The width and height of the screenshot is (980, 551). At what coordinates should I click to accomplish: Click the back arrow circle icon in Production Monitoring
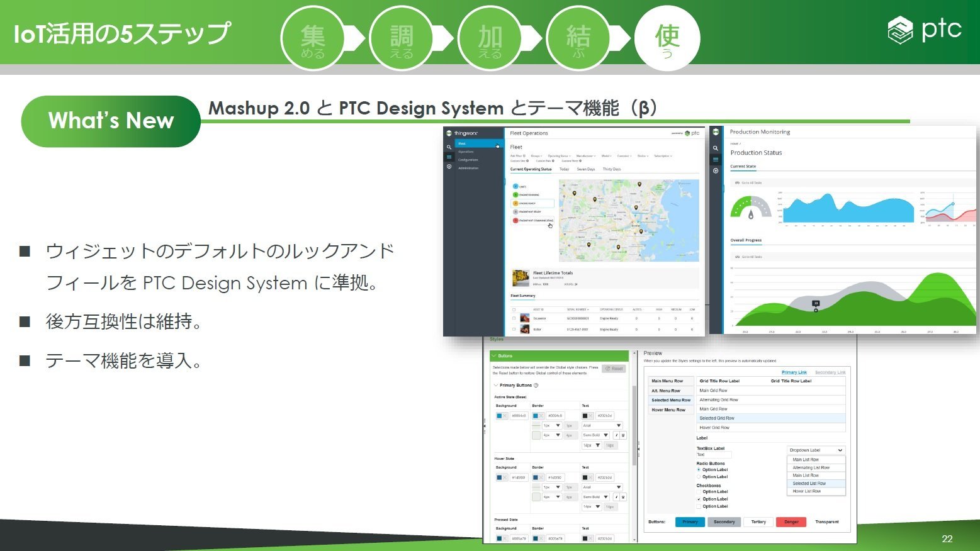[716, 171]
